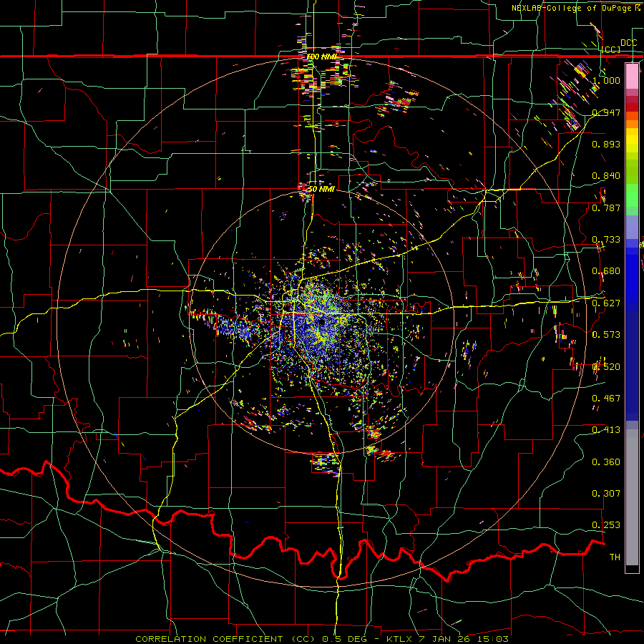
Task: Click the [CC] product label
Action: coord(611,49)
